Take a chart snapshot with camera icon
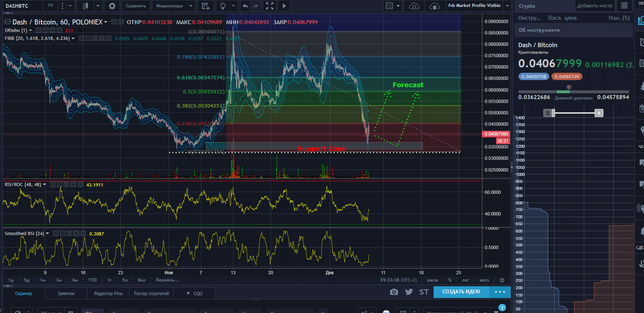 (394, 292)
